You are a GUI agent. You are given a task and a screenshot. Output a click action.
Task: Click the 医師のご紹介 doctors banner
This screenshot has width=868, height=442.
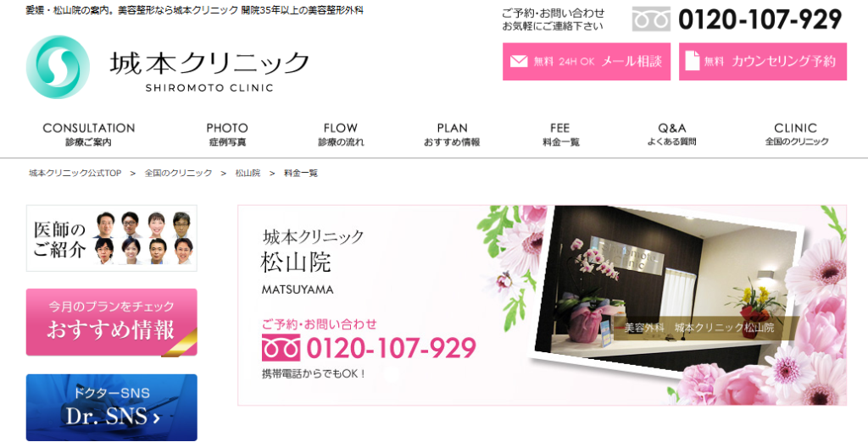click(112, 238)
